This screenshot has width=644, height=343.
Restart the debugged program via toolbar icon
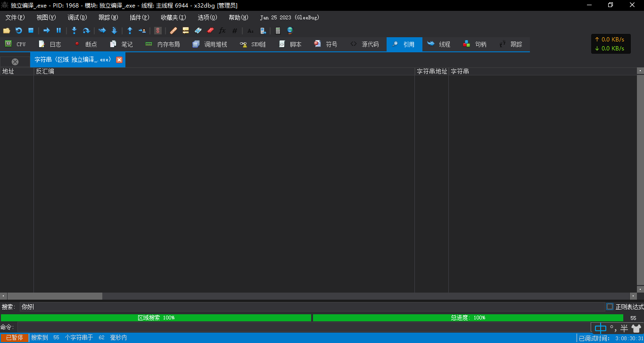(x=19, y=31)
